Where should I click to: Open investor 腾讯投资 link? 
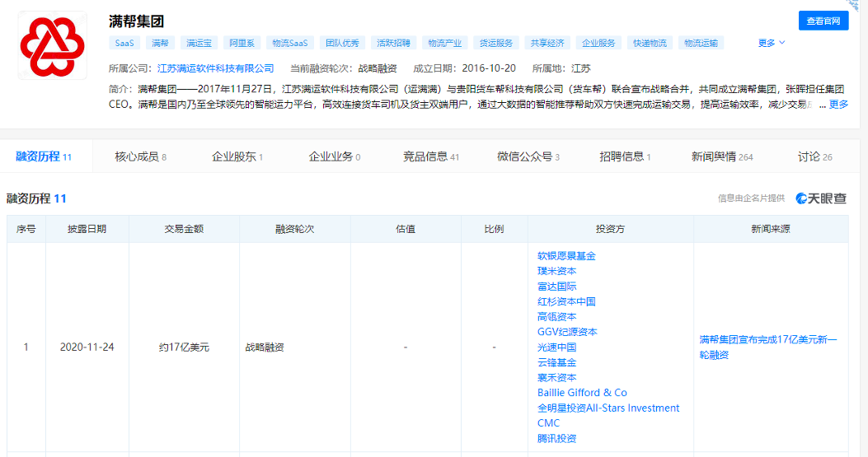click(556, 439)
